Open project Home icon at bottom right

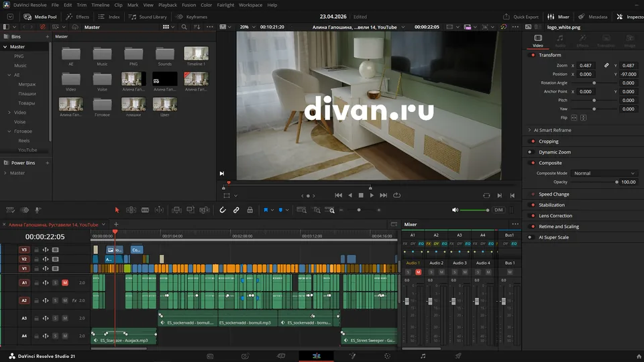[639, 356]
